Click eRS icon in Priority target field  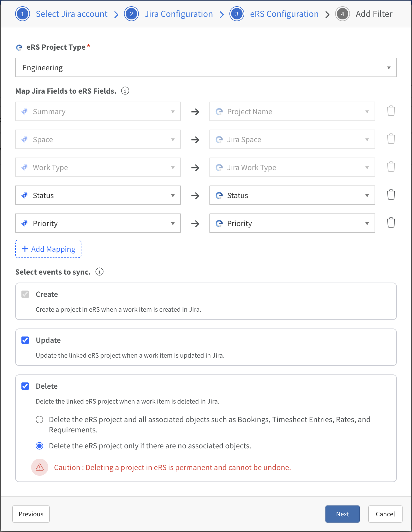click(219, 223)
